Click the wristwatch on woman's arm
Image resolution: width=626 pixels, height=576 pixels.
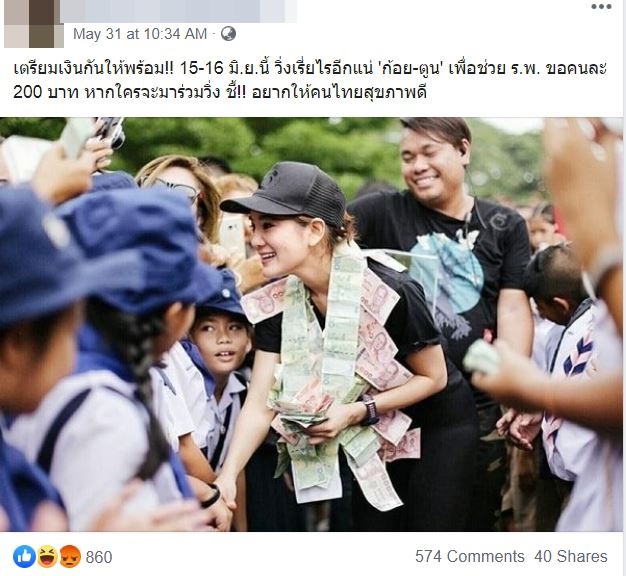pos(370,411)
